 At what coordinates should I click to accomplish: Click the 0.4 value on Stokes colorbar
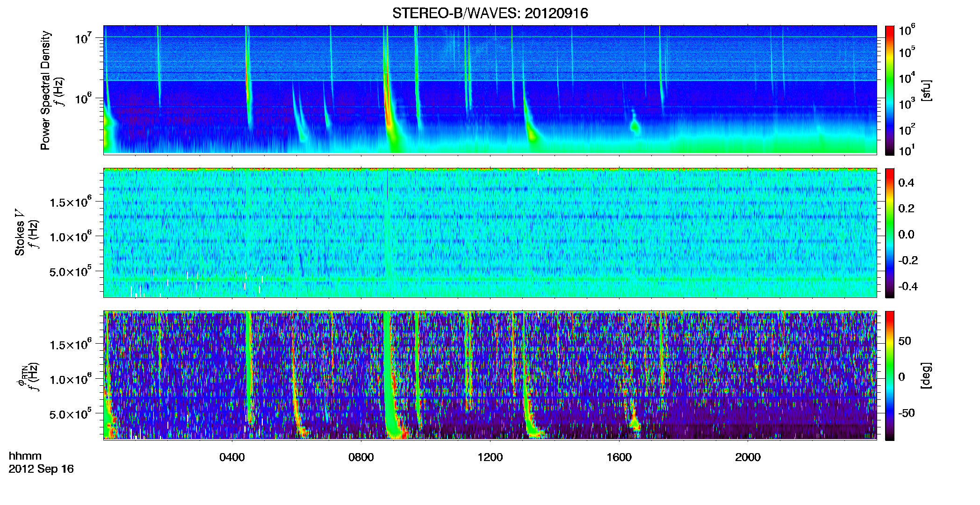tap(906, 183)
